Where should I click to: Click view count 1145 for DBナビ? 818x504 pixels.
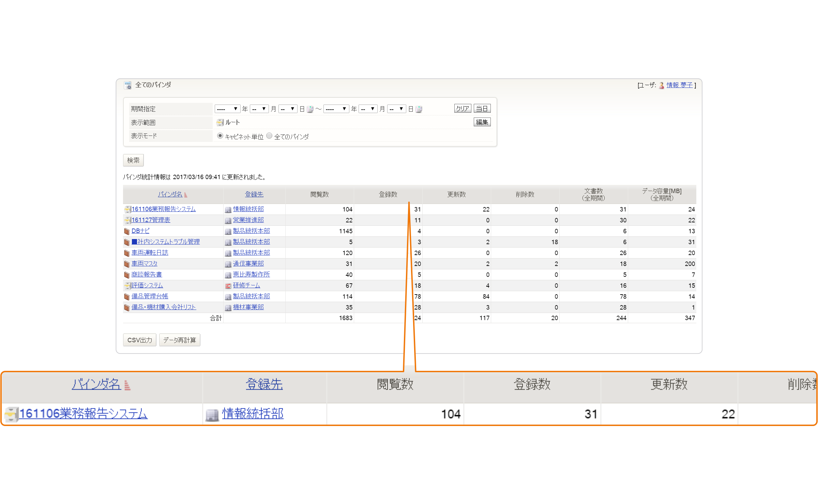click(x=346, y=231)
